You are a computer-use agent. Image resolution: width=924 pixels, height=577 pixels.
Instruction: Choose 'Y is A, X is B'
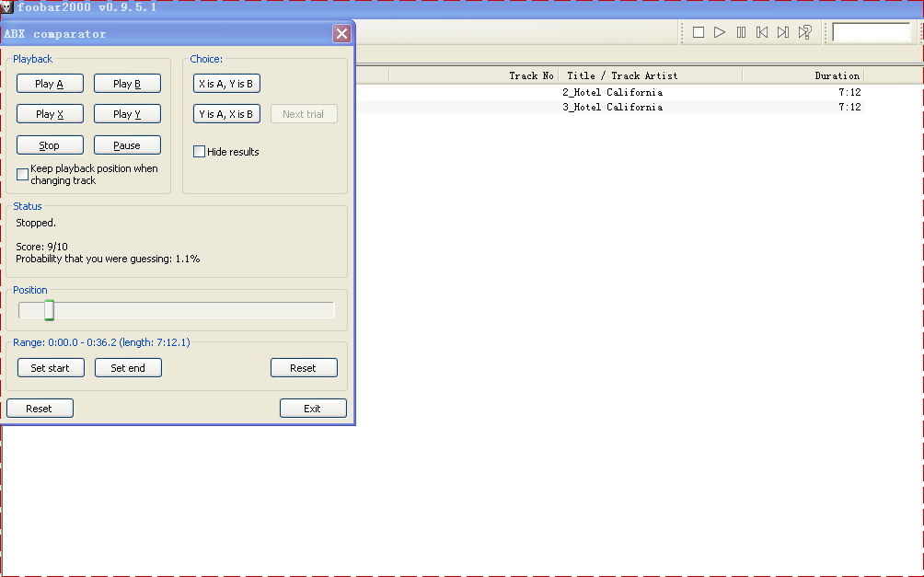(227, 114)
